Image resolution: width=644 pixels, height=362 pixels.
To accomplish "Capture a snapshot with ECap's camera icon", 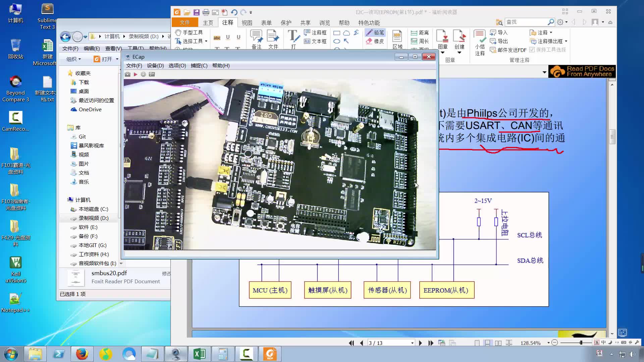I will tap(127, 74).
